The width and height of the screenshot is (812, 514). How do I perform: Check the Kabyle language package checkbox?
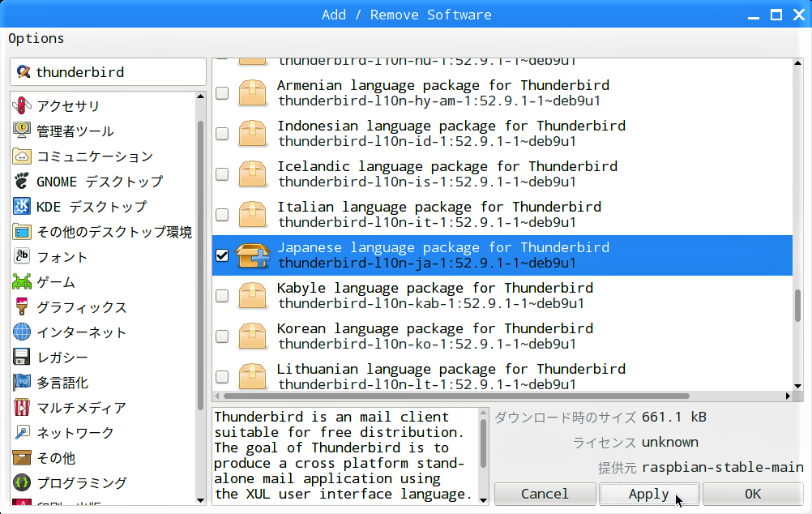[x=222, y=295]
